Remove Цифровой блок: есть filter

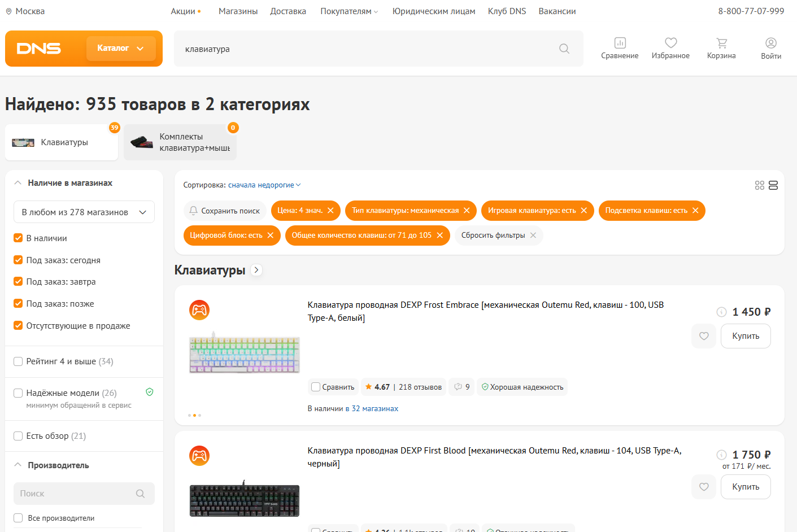pyautogui.click(x=270, y=236)
